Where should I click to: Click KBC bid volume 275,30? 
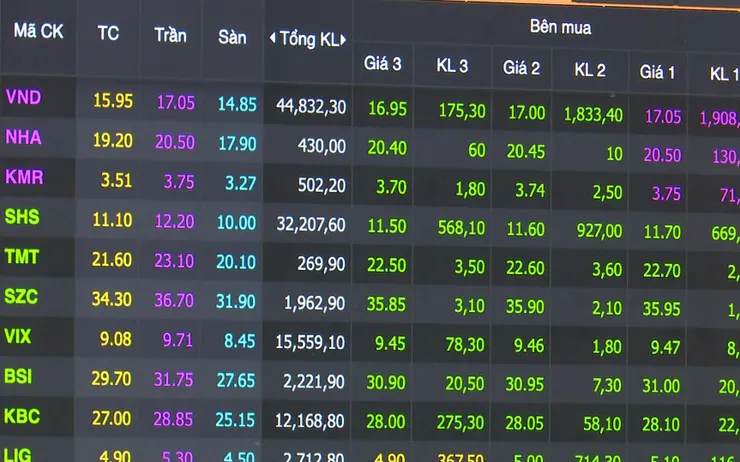click(x=460, y=423)
